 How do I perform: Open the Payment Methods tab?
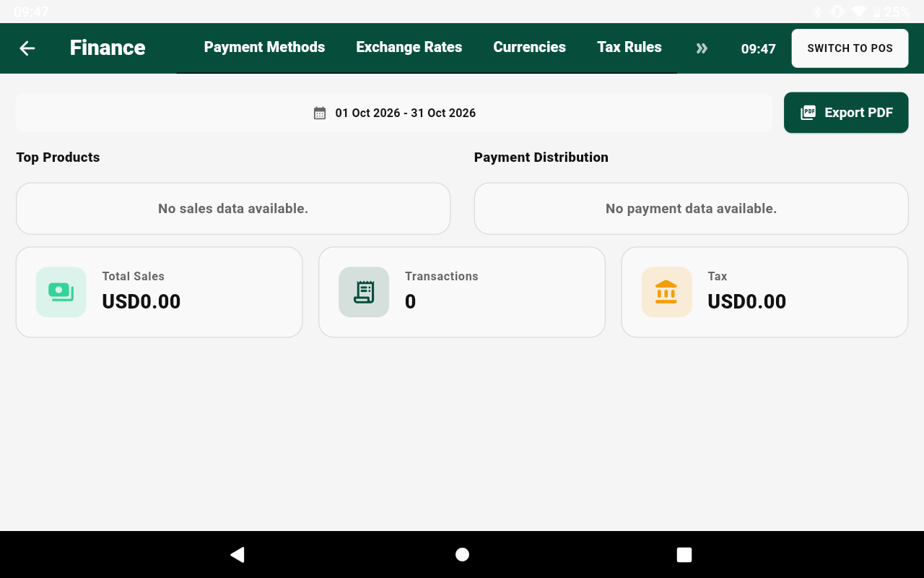click(x=264, y=47)
